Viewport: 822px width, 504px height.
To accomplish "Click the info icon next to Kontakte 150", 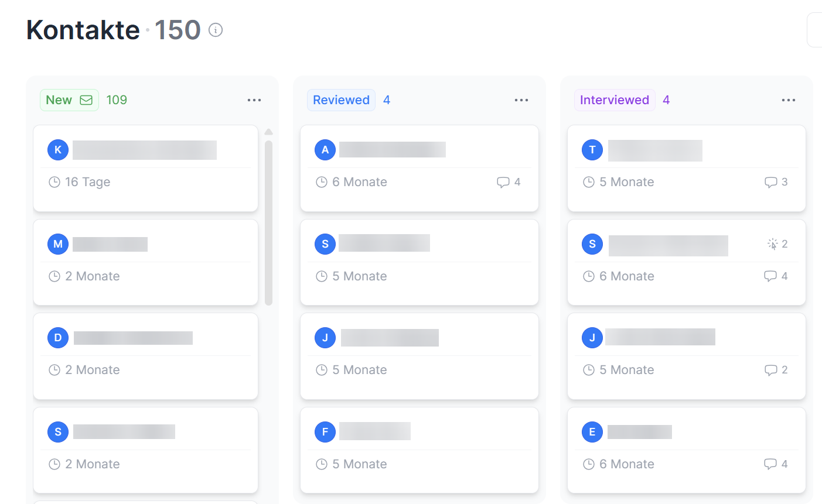I will [x=216, y=30].
